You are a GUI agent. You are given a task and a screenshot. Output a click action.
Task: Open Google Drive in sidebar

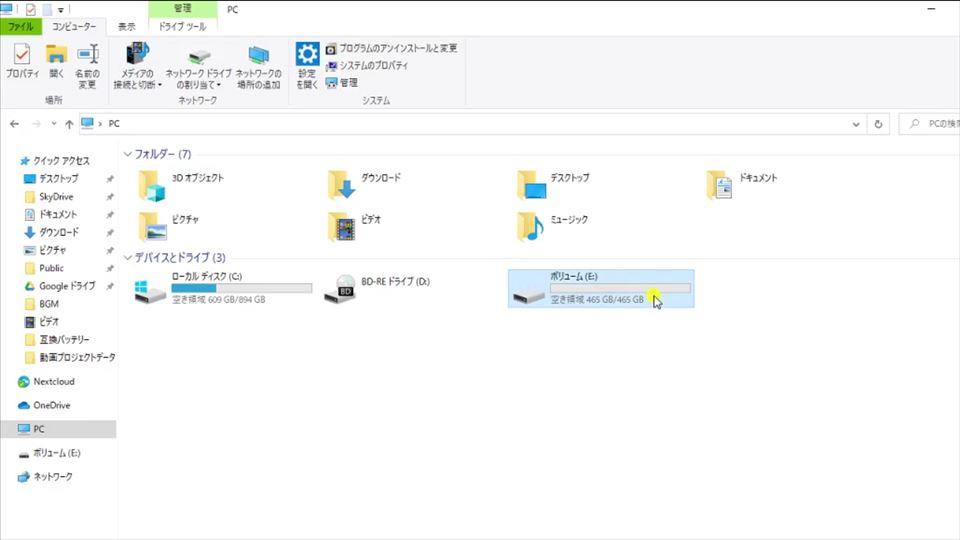(x=67, y=286)
